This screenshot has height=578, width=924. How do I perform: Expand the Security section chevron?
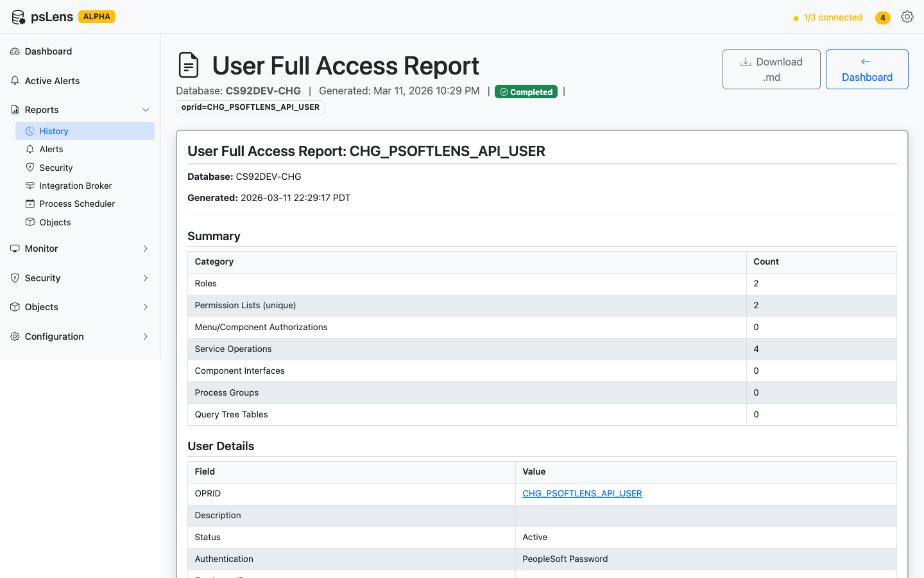(x=146, y=278)
